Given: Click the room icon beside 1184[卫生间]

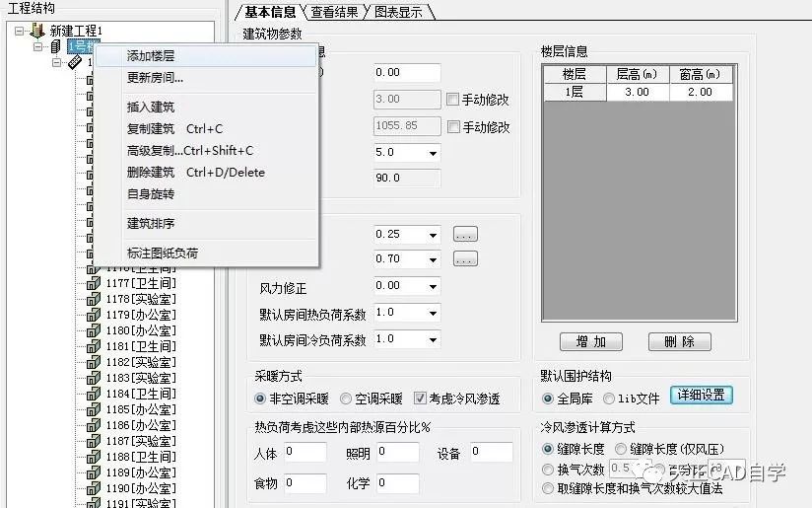Looking at the screenshot, I should [94, 394].
